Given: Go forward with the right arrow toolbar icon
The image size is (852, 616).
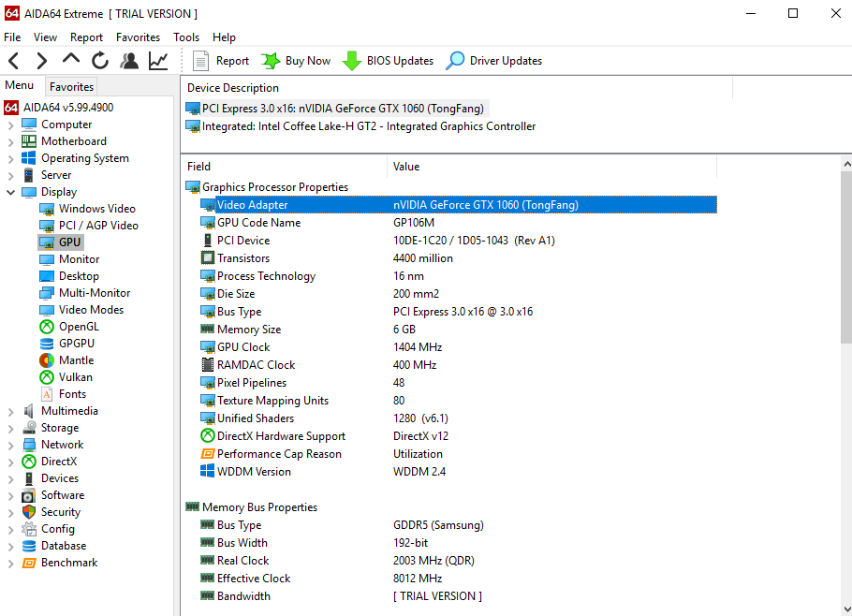Looking at the screenshot, I should coord(42,61).
